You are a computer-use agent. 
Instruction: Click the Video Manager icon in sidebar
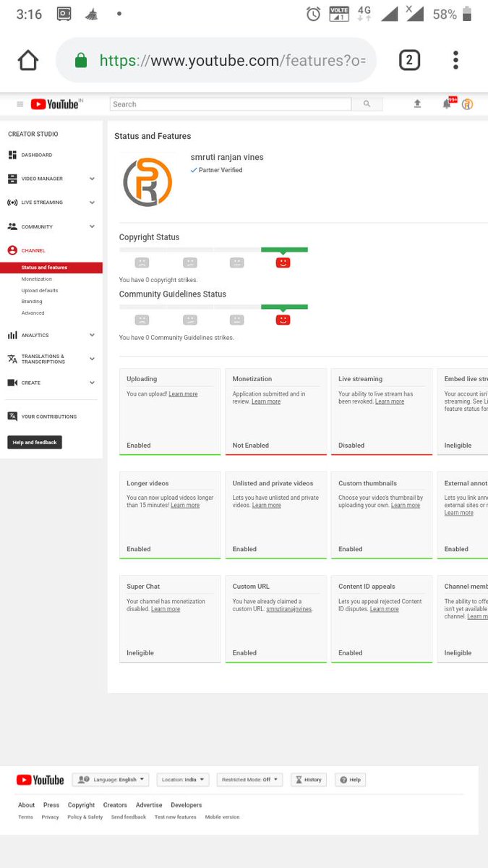point(12,179)
